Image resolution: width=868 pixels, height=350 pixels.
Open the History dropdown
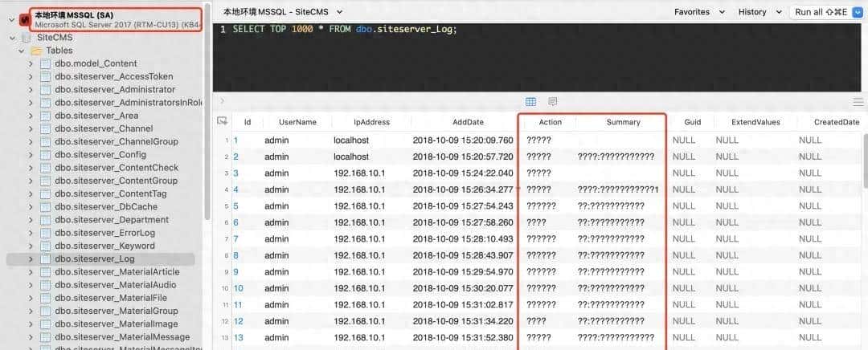pyautogui.click(x=760, y=11)
